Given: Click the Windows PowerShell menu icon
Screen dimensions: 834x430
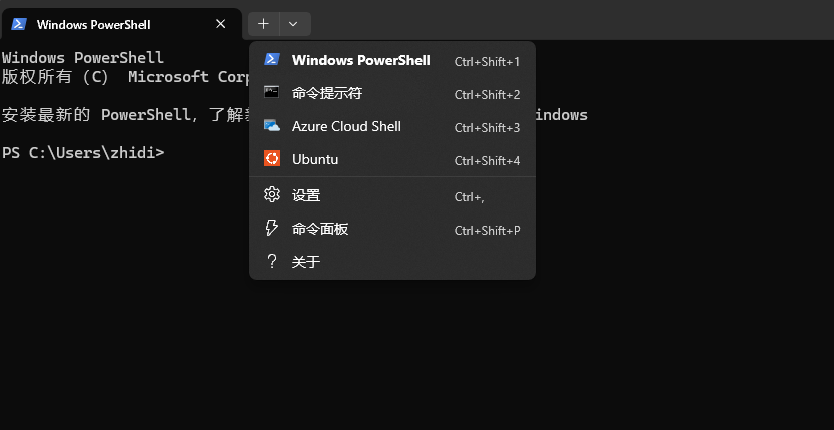Looking at the screenshot, I should 271,60.
